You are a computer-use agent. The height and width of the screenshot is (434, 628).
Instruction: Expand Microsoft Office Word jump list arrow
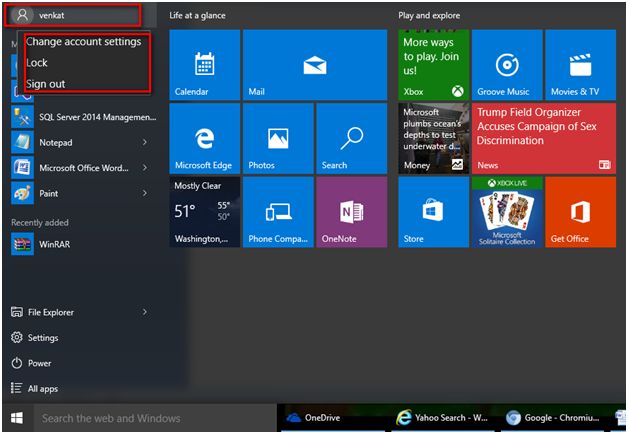145,168
